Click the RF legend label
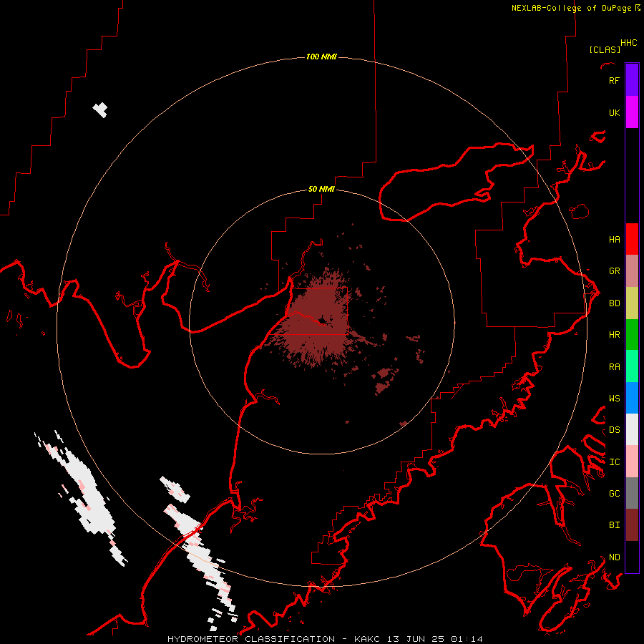The height and width of the screenshot is (644, 644). 614,80
